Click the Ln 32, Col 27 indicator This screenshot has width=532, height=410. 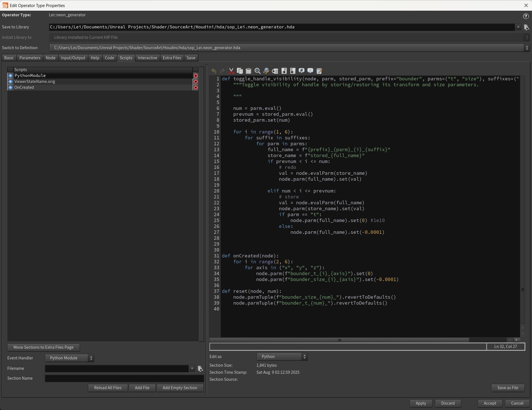(506, 346)
